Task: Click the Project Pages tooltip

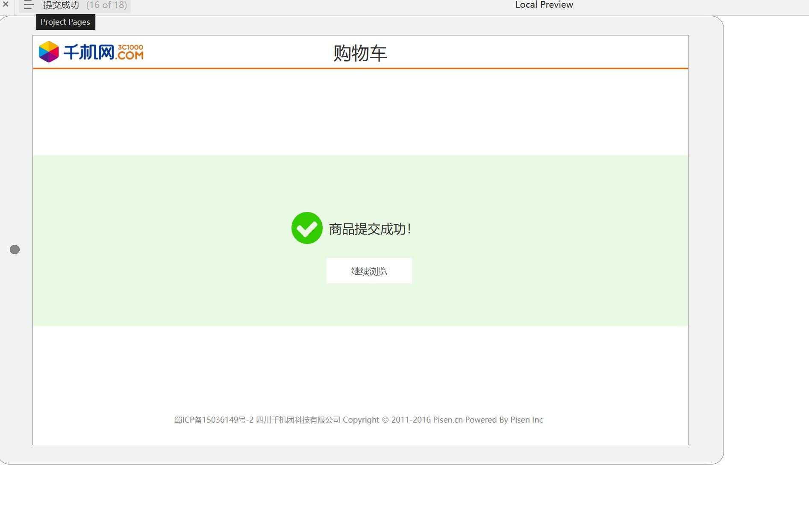Action: pyautogui.click(x=65, y=22)
